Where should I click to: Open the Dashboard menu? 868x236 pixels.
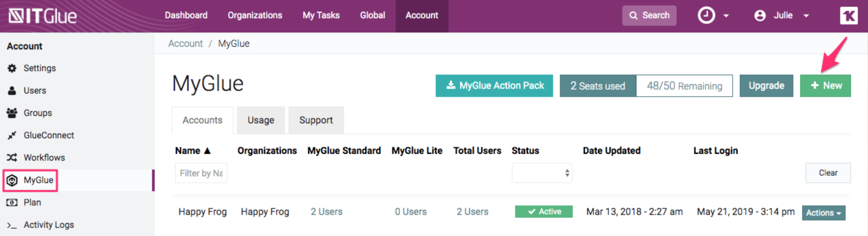186,15
